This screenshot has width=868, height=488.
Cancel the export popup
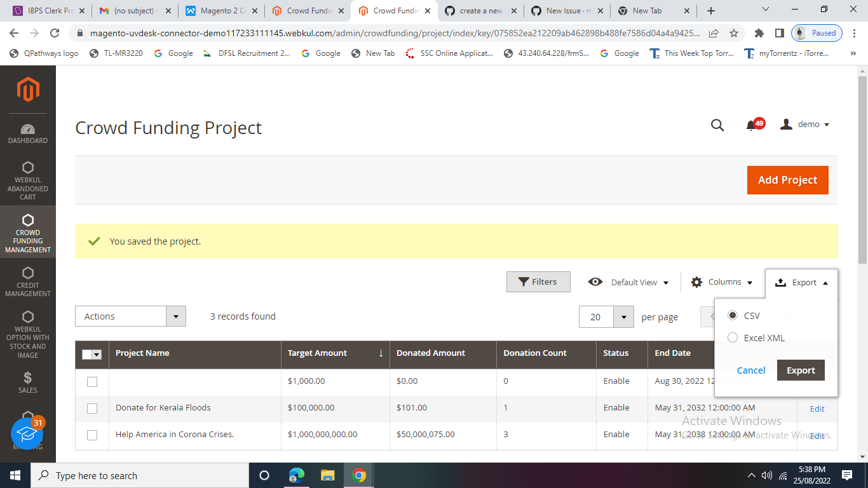point(751,370)
